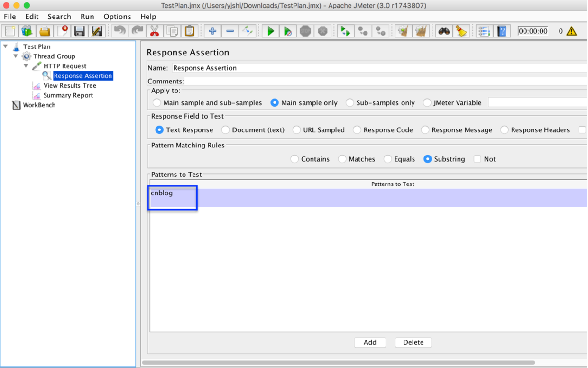This screenshot has height=368, width=588.
Task: Click the Save As icon
Action: coord(97,31)
